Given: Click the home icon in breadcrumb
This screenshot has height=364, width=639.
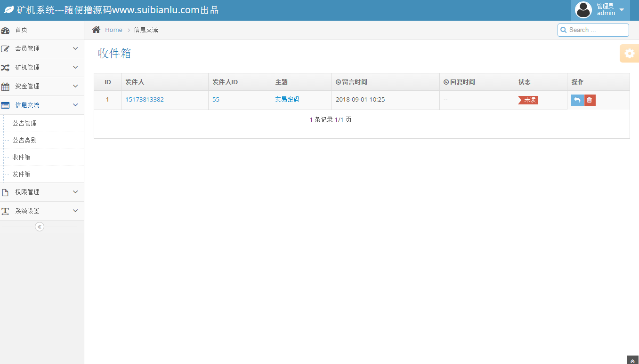Looking at the screenshot, I should click(x=96, y=30).
